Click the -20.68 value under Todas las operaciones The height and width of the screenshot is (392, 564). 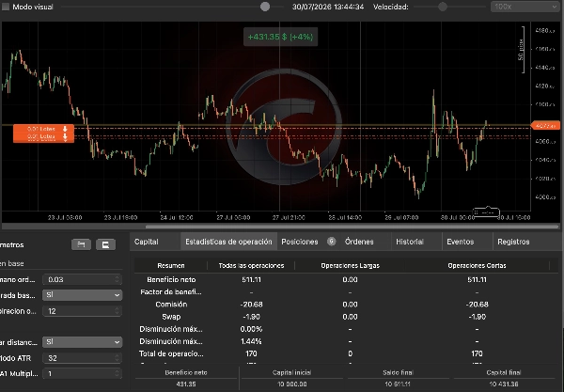[251, 305]
